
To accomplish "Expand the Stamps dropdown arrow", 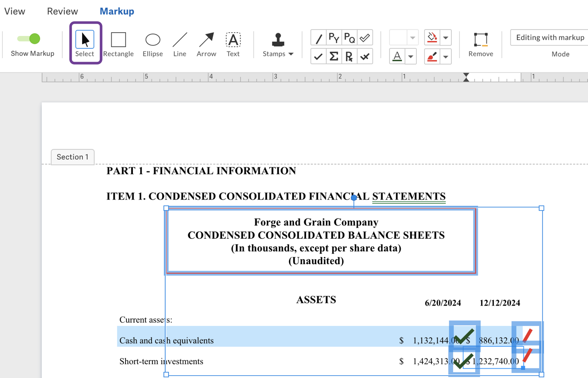I will tap(291, 54).
